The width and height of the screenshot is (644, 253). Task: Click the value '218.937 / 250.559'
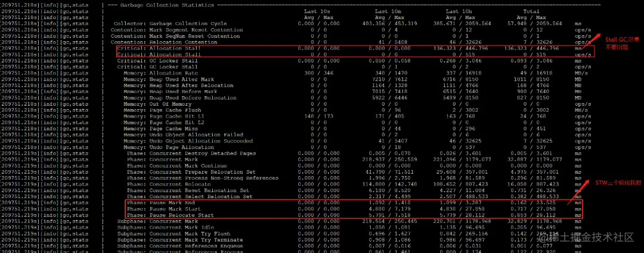click(x=390, y=159)
